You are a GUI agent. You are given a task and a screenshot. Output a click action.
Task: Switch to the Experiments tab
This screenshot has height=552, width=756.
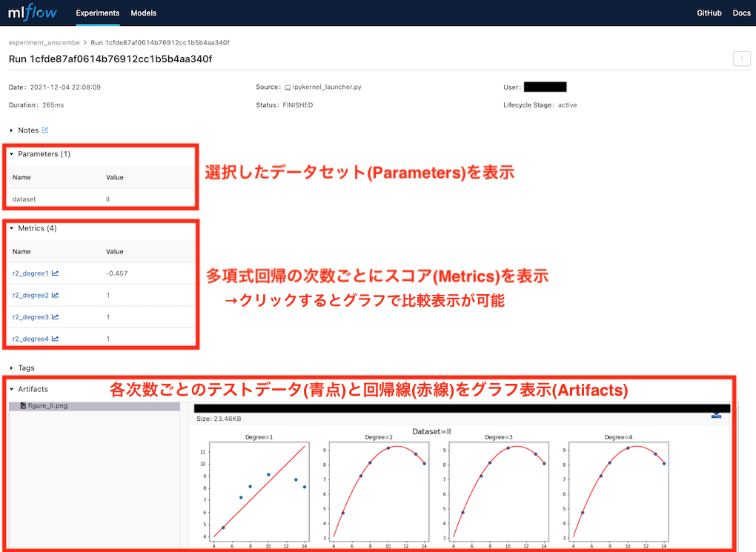coord(97,13)
